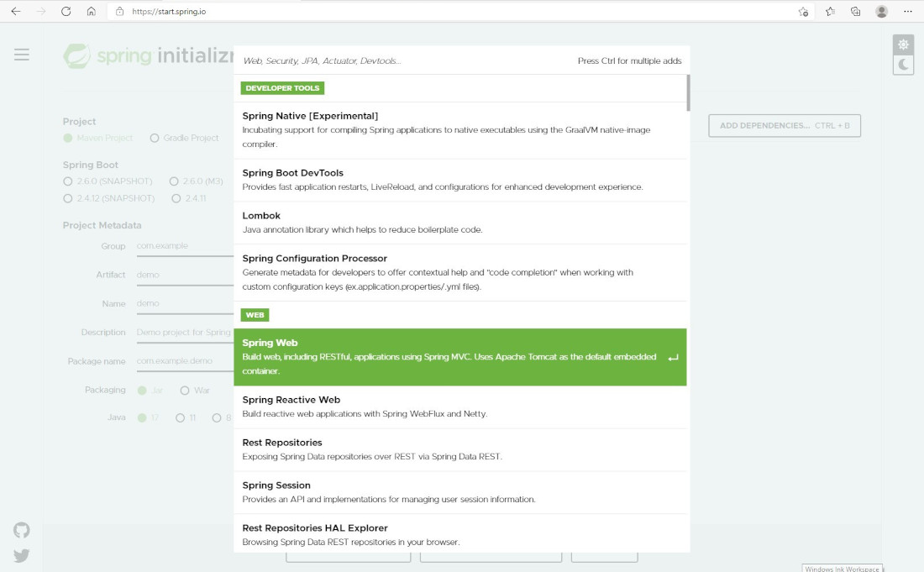Open browser settings ellipsis menu

coord(907,12)
